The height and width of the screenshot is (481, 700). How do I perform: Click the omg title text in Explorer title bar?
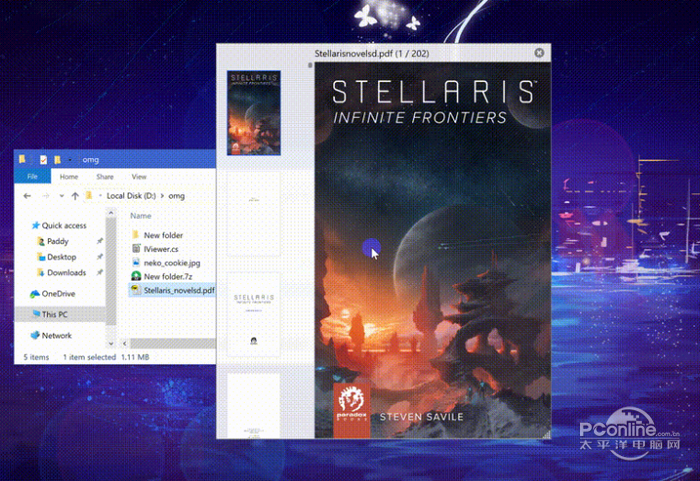pos(91,159)
